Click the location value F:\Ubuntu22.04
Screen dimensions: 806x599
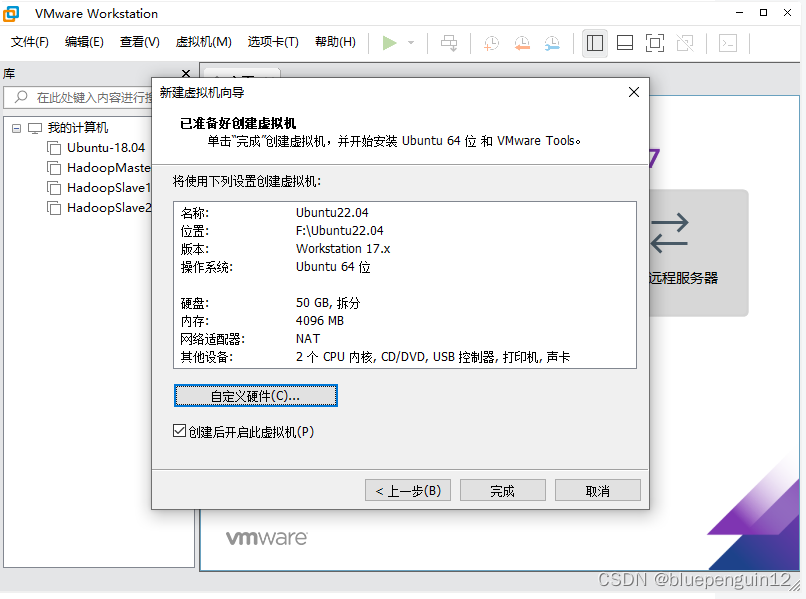pyautogui.click(x=340, y=230)
